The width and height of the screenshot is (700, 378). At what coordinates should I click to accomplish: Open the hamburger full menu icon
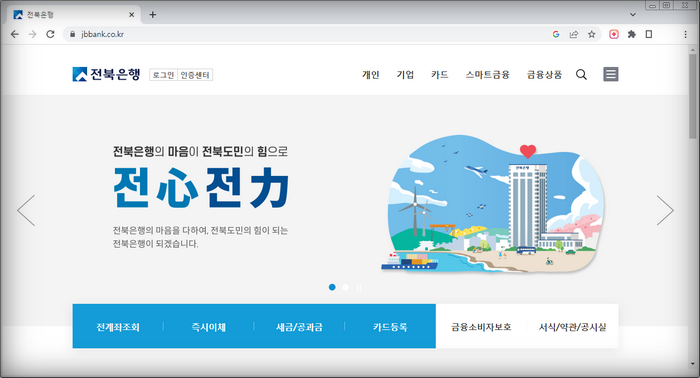tap(611, 74)
